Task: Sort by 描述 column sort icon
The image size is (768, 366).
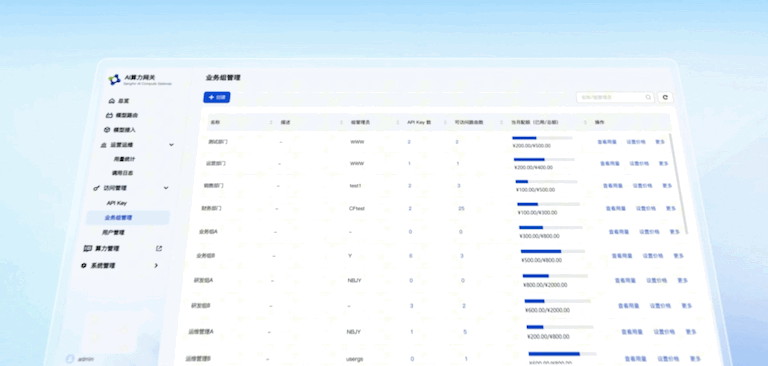Action: point(341,122)
